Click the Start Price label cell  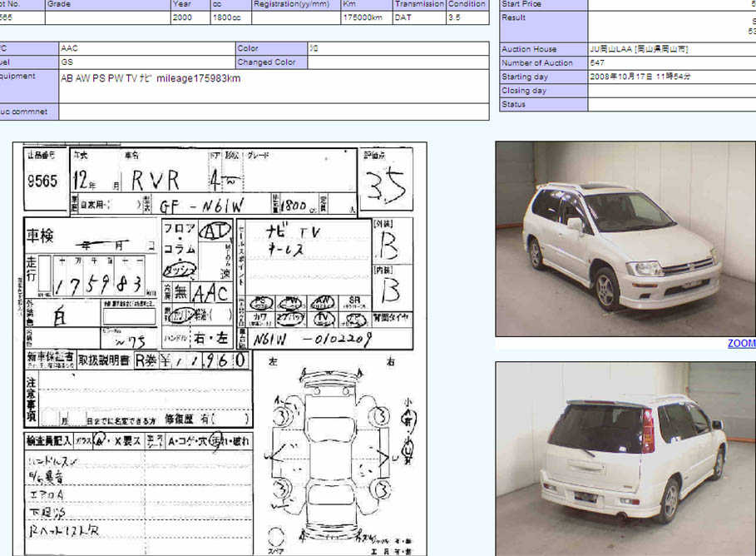[x=543, y=4]
